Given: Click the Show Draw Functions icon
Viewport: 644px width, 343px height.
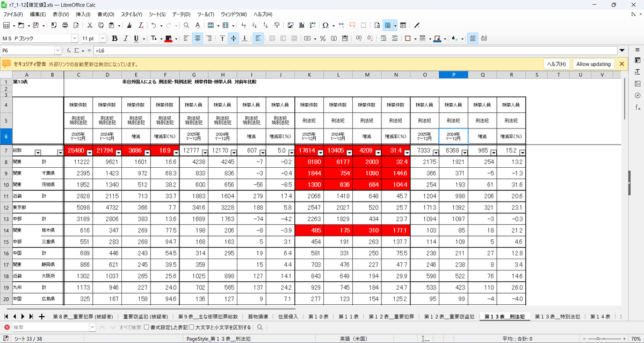Looking at the screenshot, I should pyautogui.click(x=417, y=25).
